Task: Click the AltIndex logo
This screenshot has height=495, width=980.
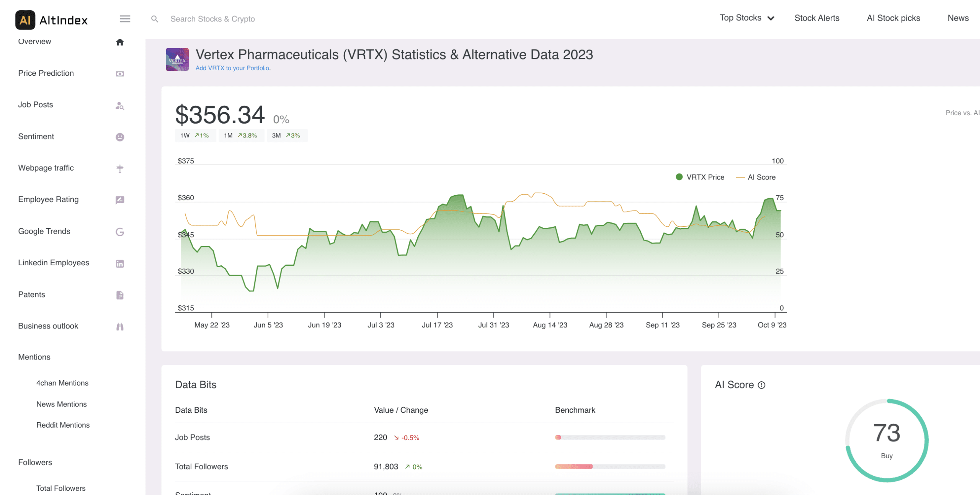Action: pos(51,20)
